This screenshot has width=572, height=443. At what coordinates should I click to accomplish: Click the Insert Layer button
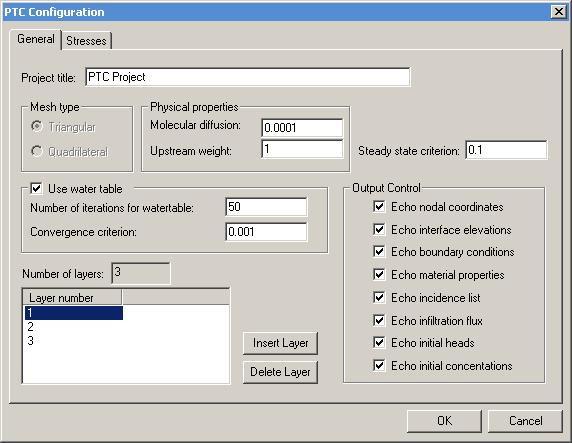tap(280, 343)
